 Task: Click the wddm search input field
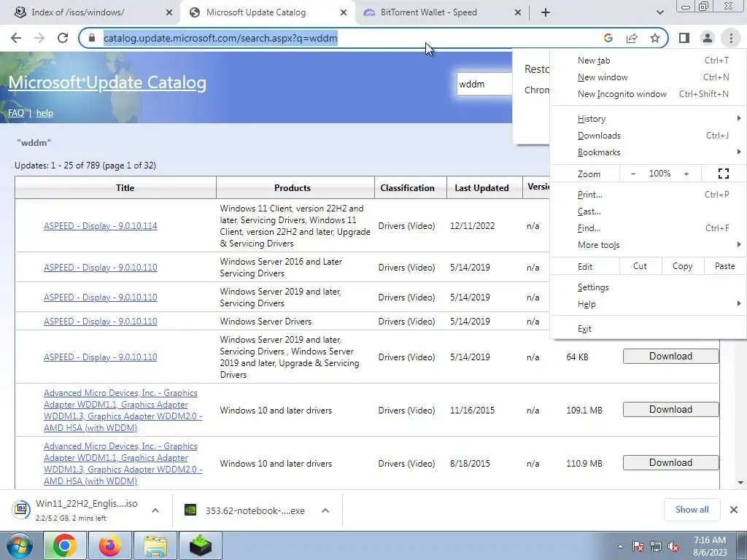point(484,85)
